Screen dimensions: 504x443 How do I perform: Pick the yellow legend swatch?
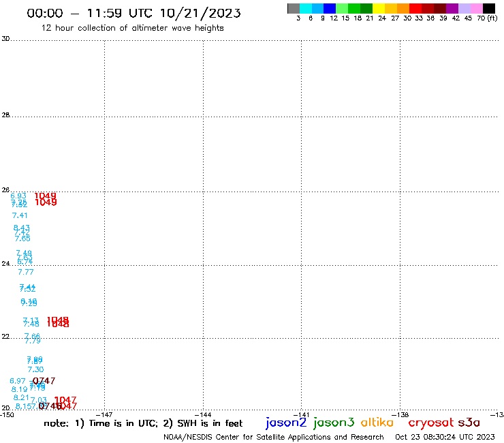(379, 8)
